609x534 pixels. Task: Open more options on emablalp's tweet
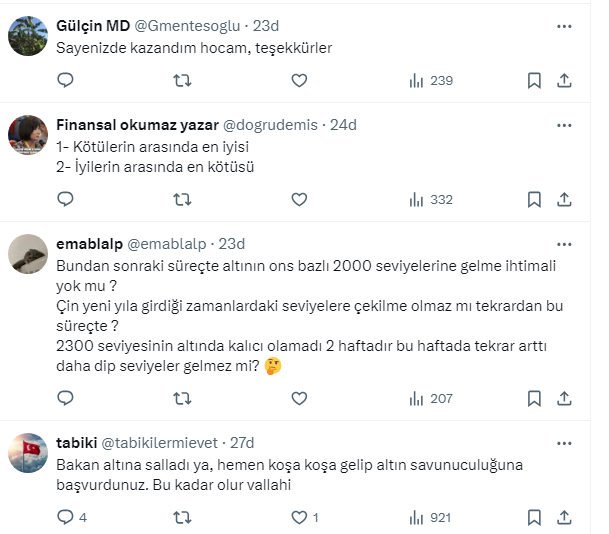[564, 244]
